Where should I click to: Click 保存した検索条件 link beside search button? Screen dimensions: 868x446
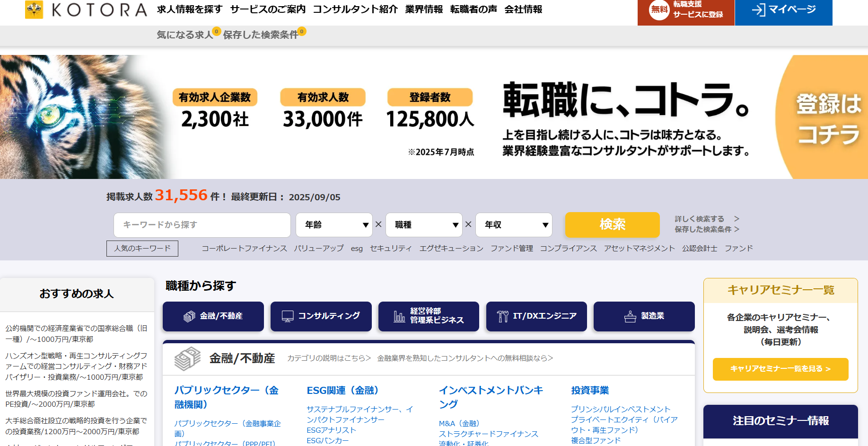point(707,229)
